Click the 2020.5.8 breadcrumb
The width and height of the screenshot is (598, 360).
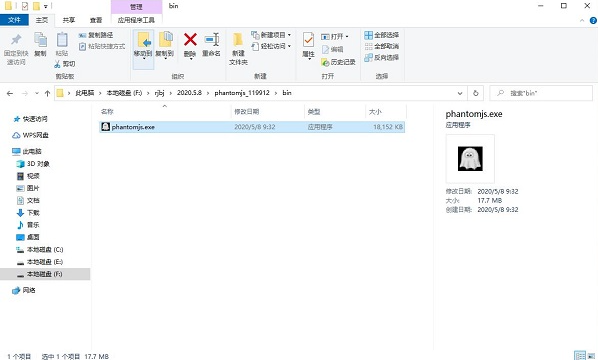tap(189, 93)
